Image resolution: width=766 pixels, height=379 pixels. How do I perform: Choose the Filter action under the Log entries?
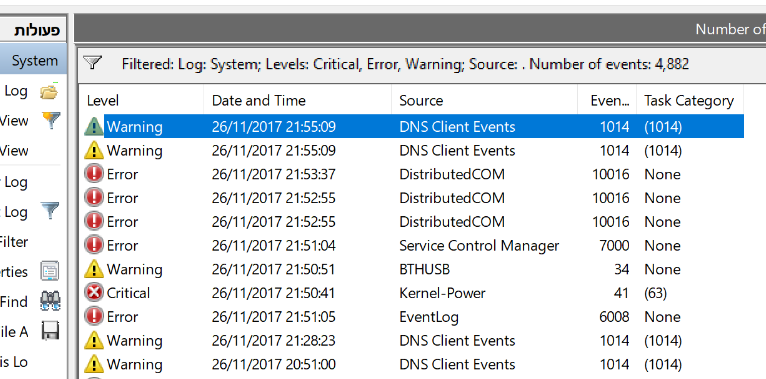14,242
